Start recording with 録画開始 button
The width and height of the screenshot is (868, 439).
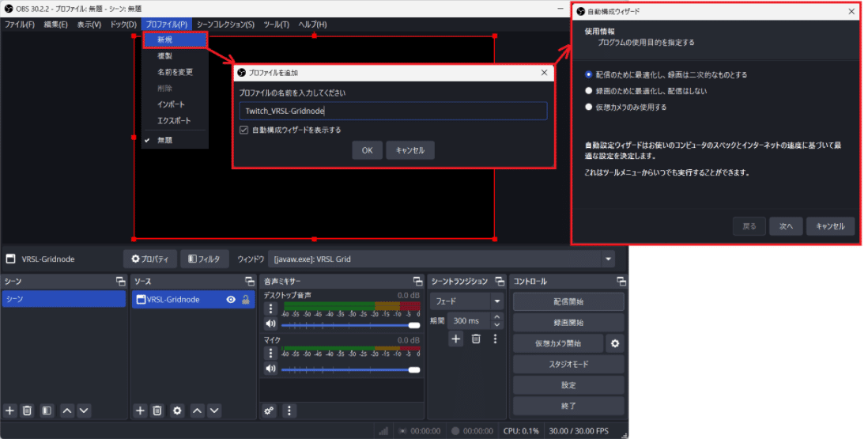(x=568, y=323)
